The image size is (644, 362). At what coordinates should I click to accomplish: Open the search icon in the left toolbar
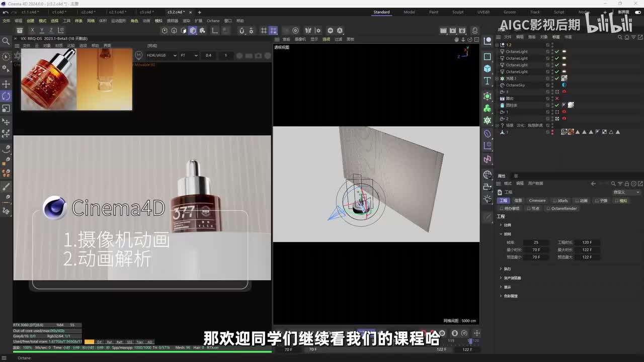[x=6, y=42]
